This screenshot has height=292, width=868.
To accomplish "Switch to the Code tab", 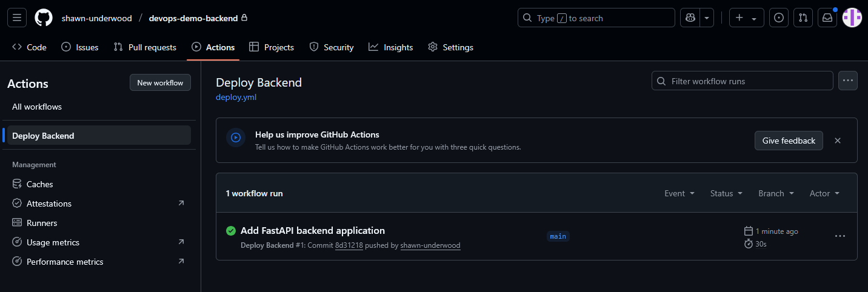I will tap(30, 47).
